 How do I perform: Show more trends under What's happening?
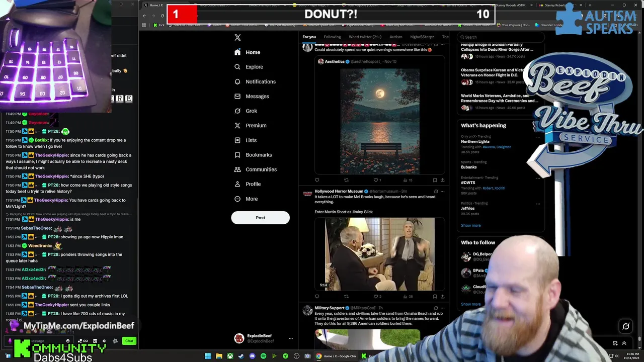tap(470, 225)
